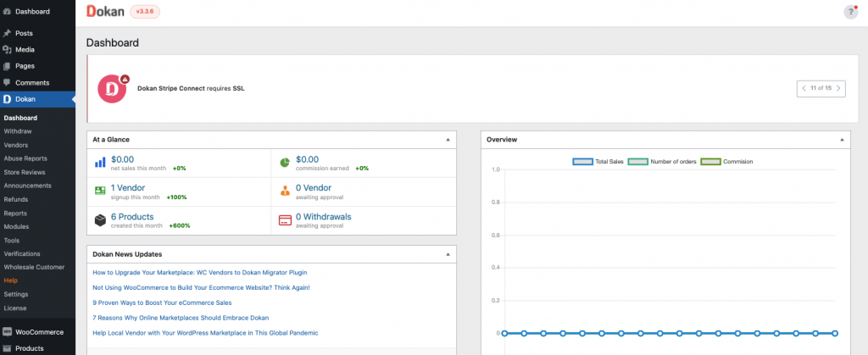
Task: Open Verifications submenu item
Action: 22,253
